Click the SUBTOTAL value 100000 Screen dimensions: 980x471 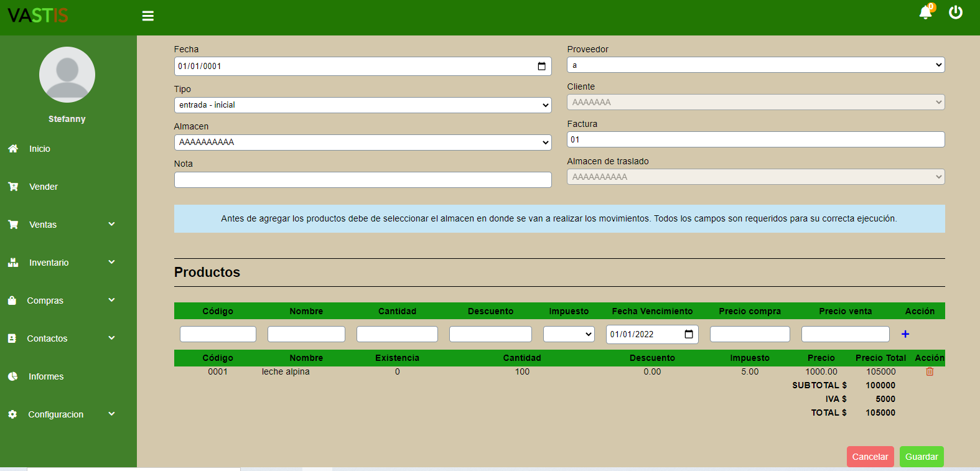tap(880, 385)
